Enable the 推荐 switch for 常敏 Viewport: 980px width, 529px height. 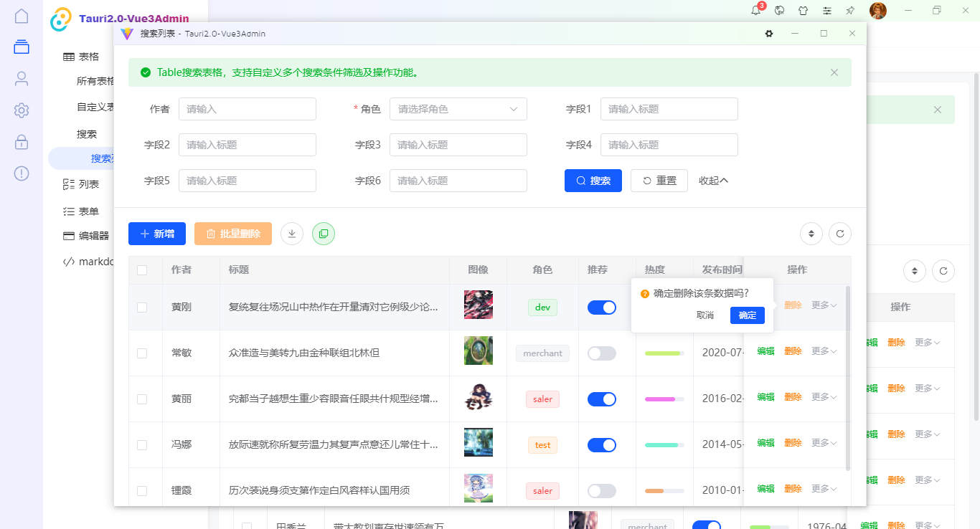point(601,353)
